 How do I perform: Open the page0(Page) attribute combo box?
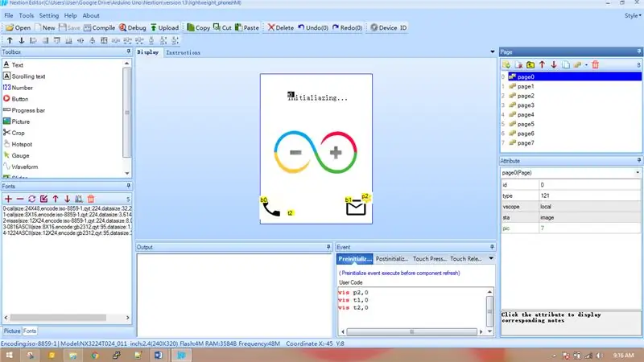click(x=571, y=173)
